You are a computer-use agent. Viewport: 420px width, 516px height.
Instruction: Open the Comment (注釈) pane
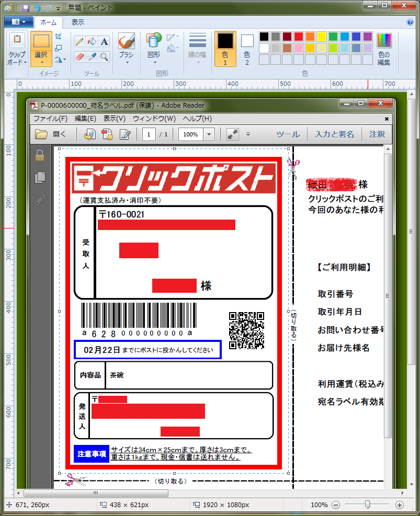(x=377, y=134)
